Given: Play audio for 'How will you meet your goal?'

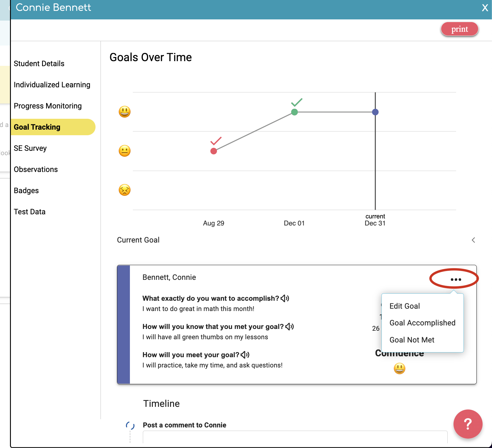Looking at the screenshot, I should tap(245, 355).
